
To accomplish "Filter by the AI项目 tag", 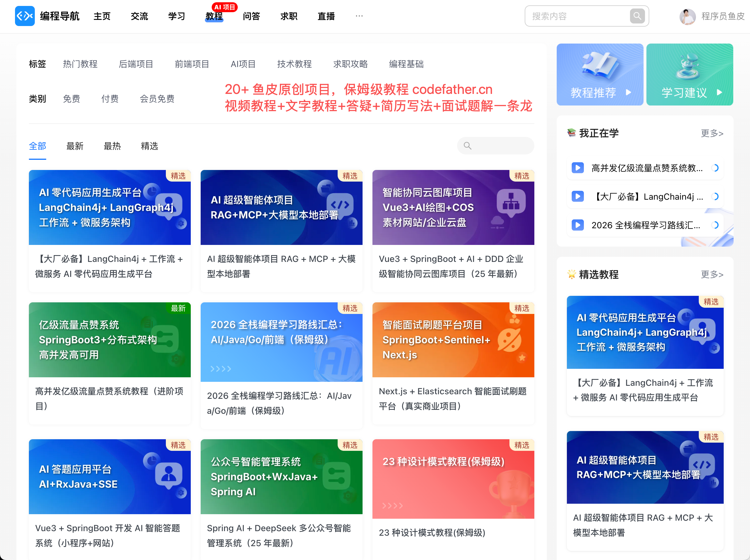I will point(243,64).
